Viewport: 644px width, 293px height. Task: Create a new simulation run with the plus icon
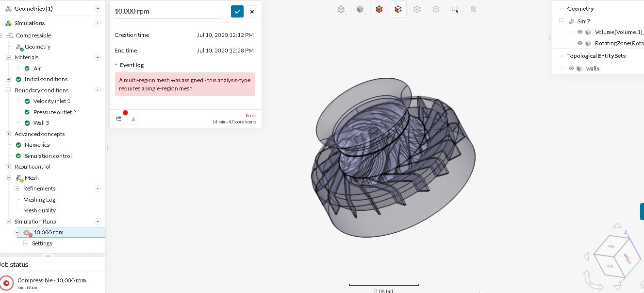click(x=98, y=222)
